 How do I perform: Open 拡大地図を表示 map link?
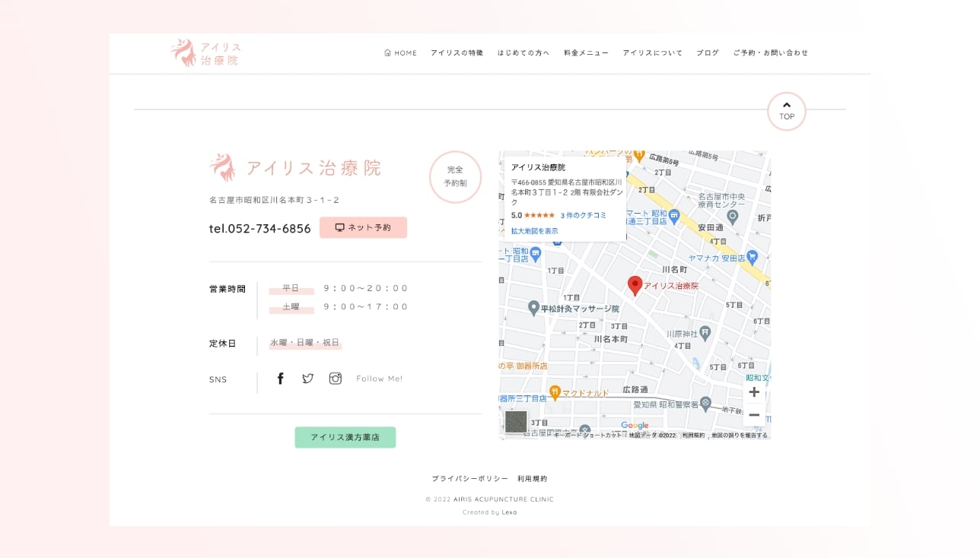pyautogui.click(x=534, y=230)
